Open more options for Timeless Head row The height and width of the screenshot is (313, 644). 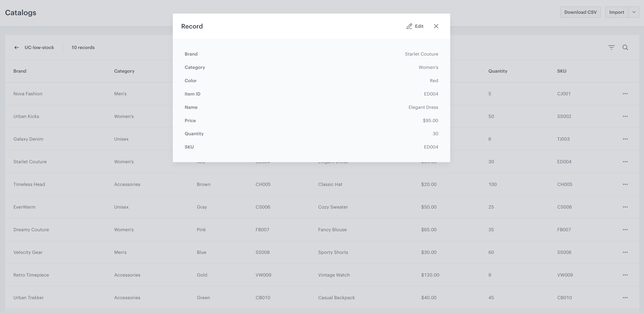625,184
